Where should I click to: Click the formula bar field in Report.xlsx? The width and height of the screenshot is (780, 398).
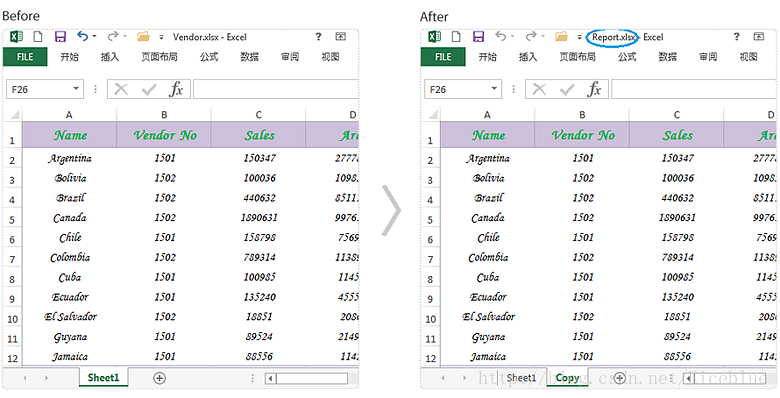pos(694,90)
